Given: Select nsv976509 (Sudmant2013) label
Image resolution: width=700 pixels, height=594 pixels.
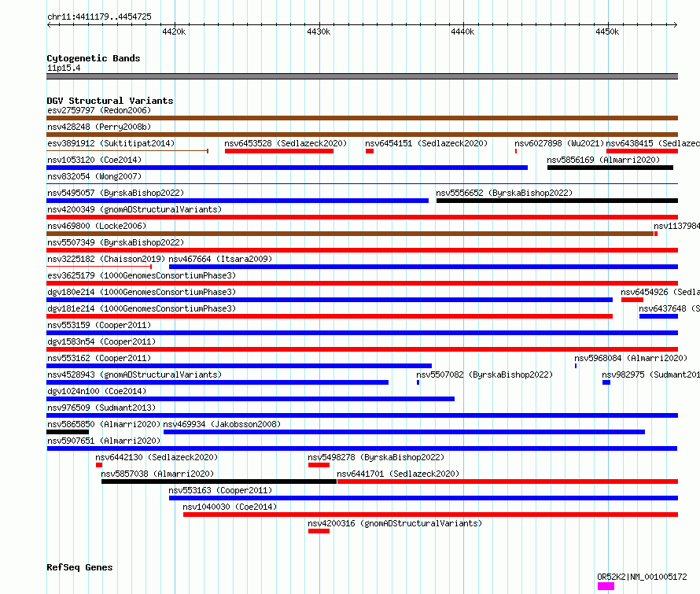Looking at the screenshot, I should pyautogui.click(x=101, y=408).
